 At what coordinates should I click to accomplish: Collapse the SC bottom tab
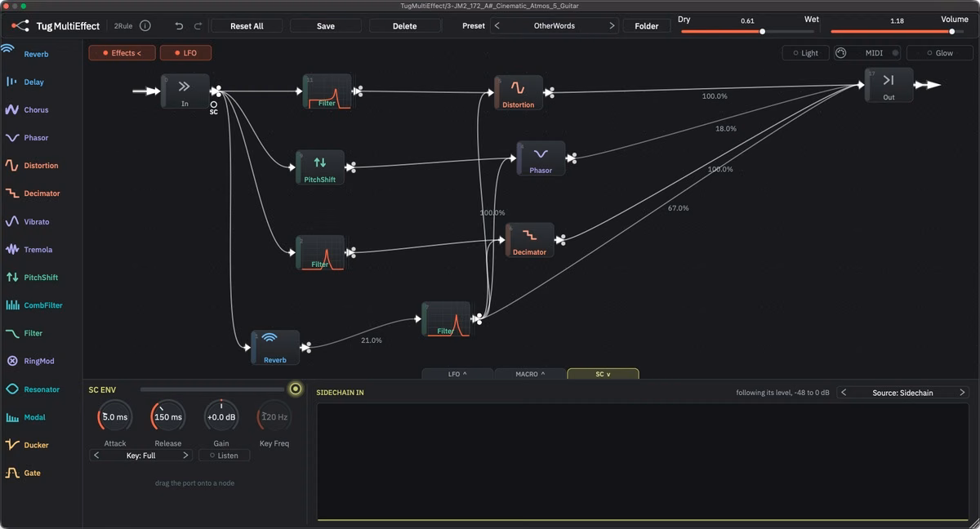coord(603,374)
